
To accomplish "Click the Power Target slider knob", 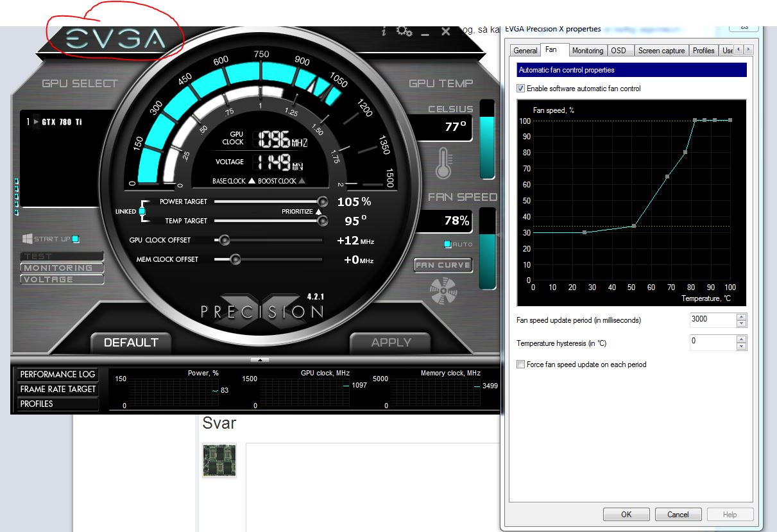I will click(323, 202).
